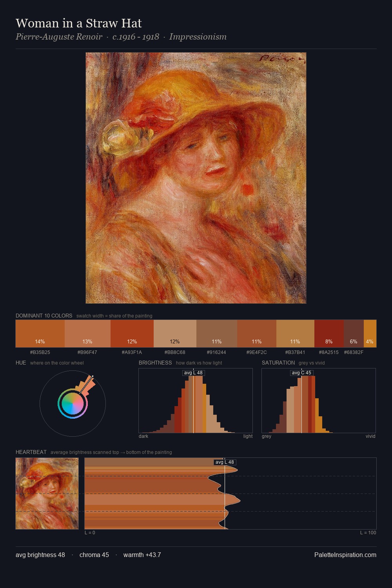Open the small painting thumbnail in Heartbeat

coord(47,494)
